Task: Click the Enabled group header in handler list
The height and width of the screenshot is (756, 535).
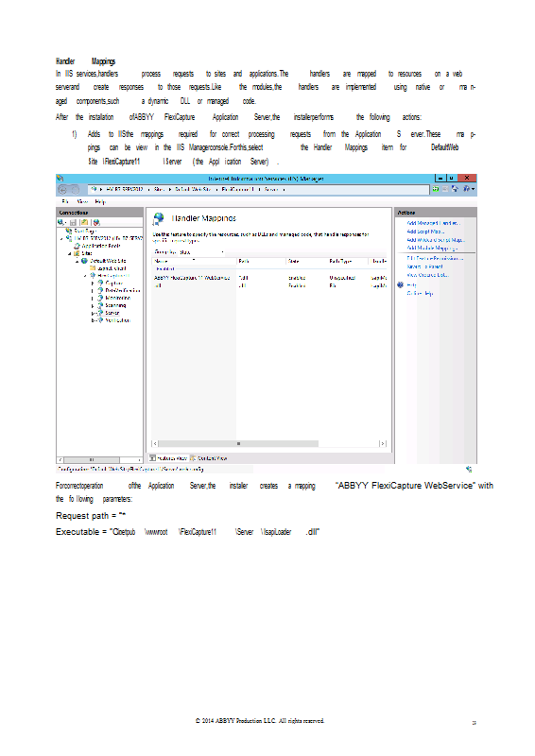Action: 165,269
